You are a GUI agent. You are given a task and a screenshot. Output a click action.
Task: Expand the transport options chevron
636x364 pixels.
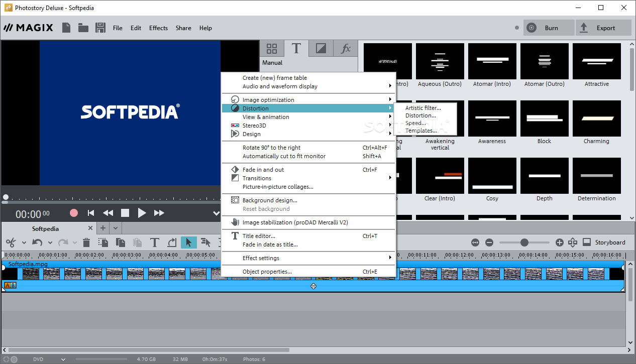tap(216, 213)
